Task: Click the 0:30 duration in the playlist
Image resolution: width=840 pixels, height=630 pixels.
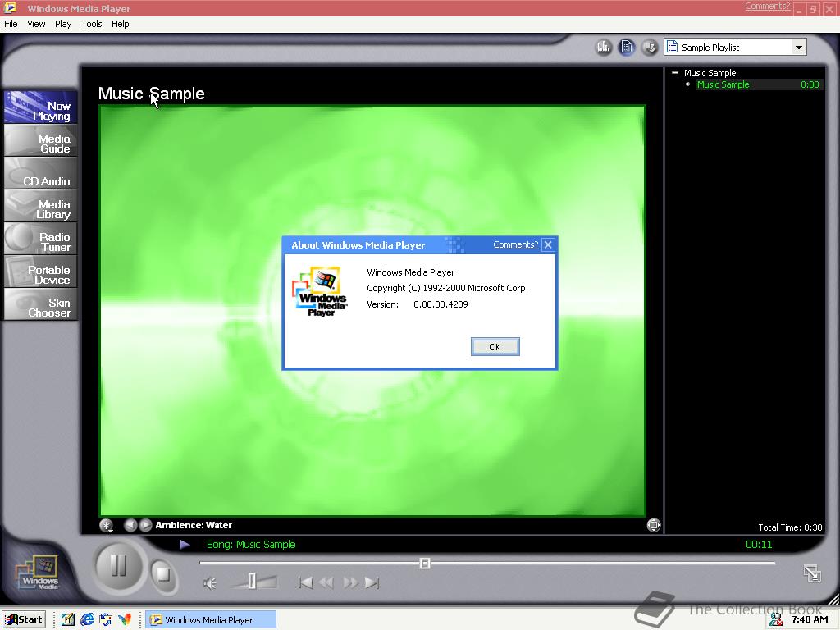Action: coord(810,84)
